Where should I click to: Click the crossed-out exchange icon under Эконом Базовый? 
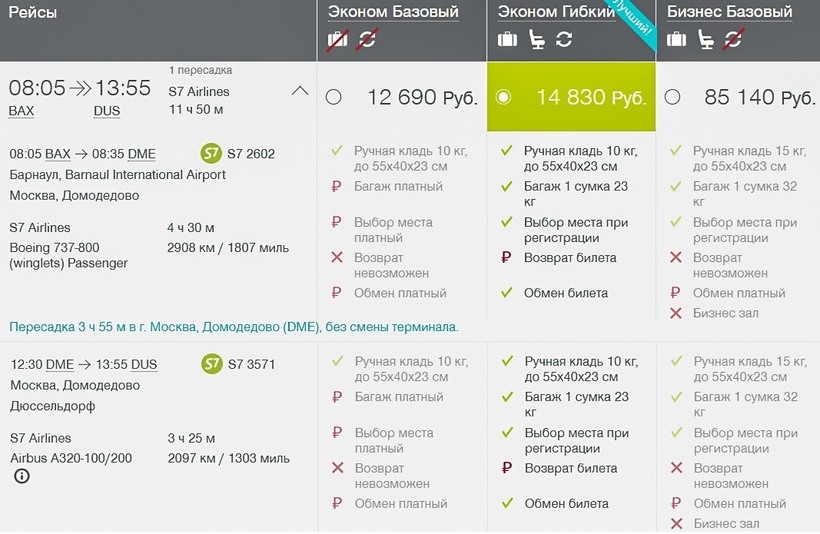[367, 40]
